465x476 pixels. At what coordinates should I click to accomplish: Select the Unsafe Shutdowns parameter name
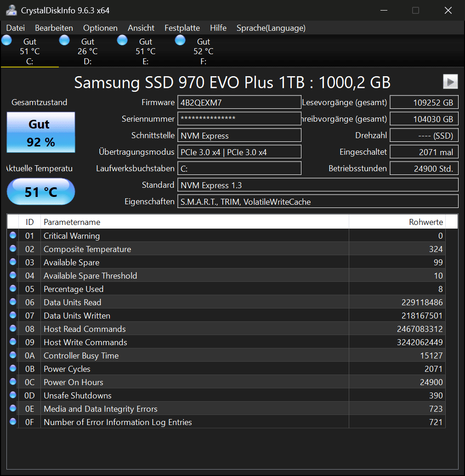(78, 396)
